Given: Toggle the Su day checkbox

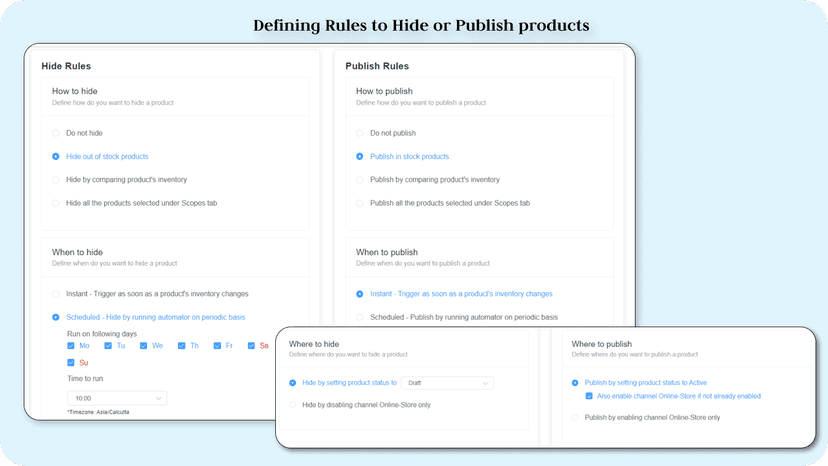Looking at the screenshot, I should [71, 362].
